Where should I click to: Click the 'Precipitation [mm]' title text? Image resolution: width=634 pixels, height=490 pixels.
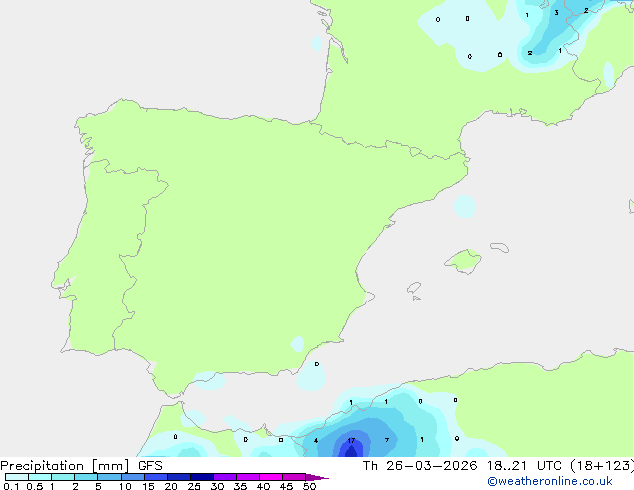(65, 466)
